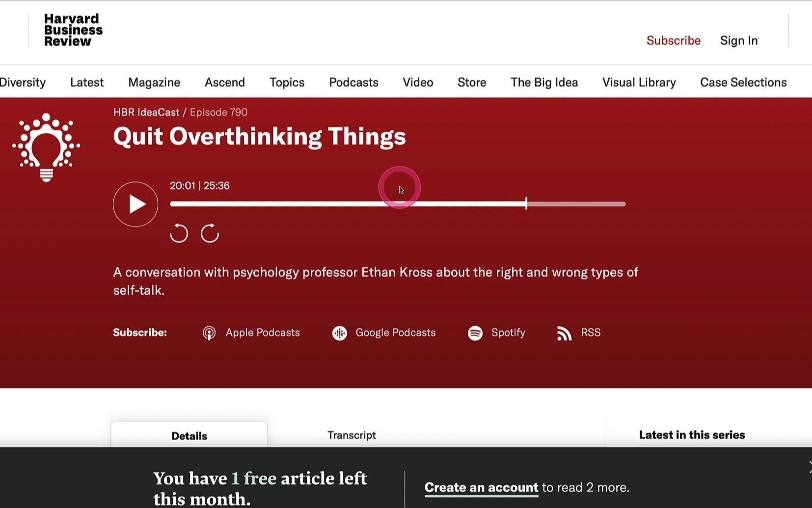812x508 pixels.
Task: Click the Google Podcasts icon
Action: 340,333
